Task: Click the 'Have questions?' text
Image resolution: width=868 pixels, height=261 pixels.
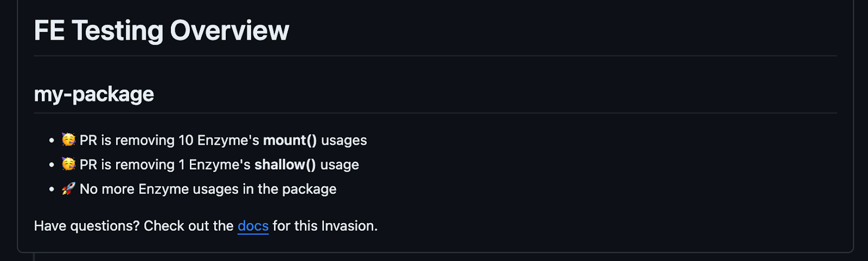Action: [x=87, y=226]
